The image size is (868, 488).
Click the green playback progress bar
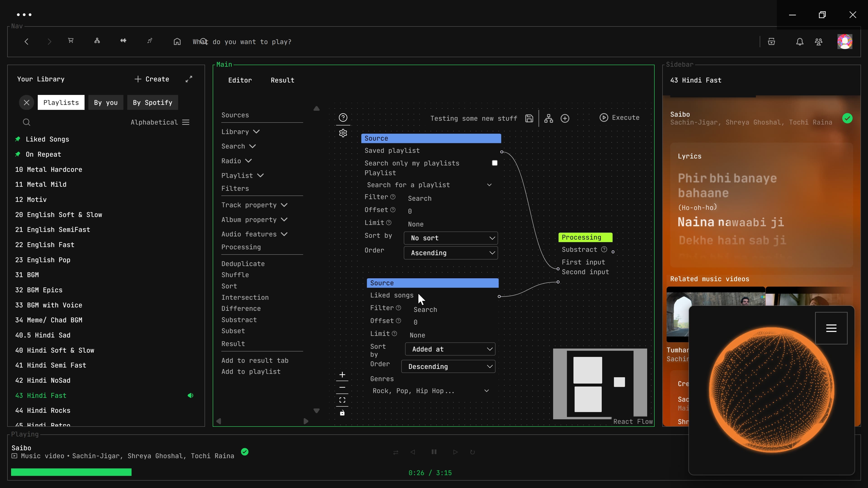[x=71, y=472]
